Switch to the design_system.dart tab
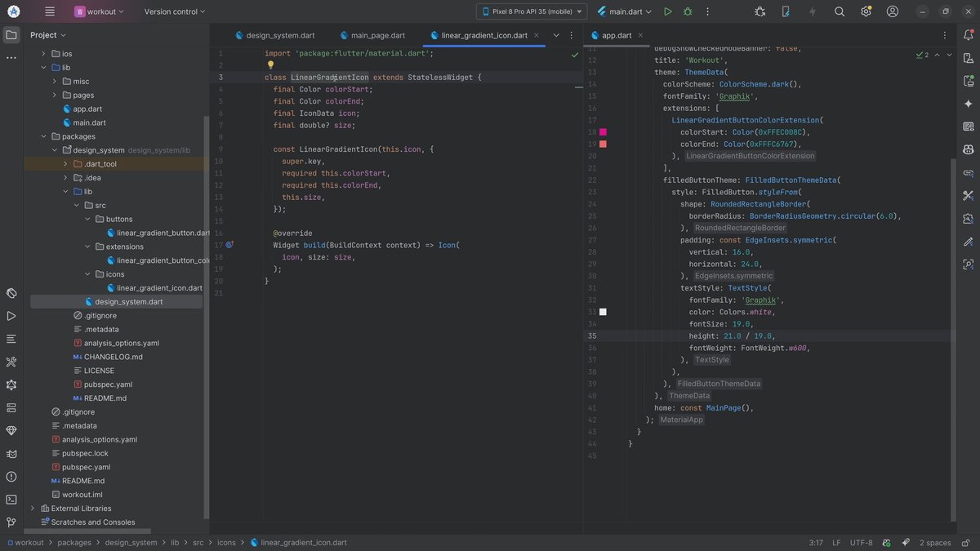Image resolution: width=980 pixels, height=551 pixels. (x=280, y=36)
